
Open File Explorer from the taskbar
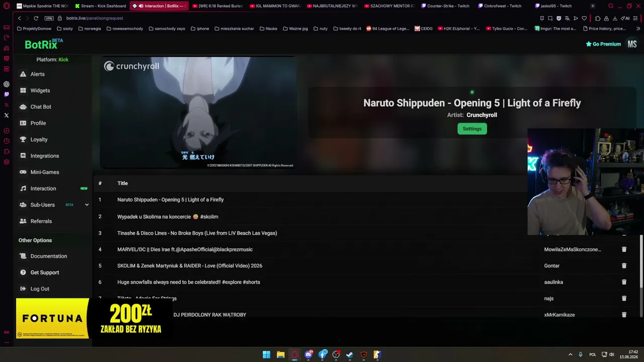tap(281, 354)
